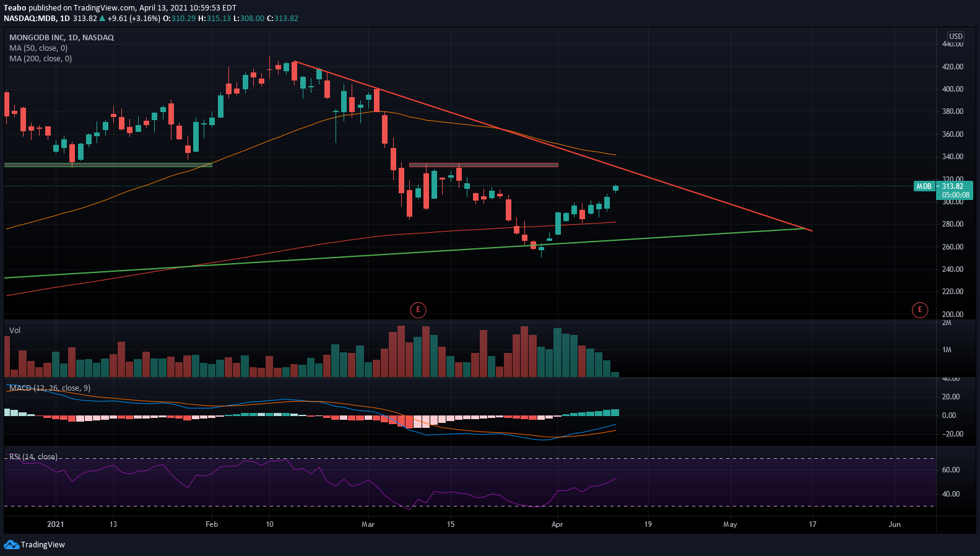
Task: Click the 280.00 price axis label
Action: [953, 224]
